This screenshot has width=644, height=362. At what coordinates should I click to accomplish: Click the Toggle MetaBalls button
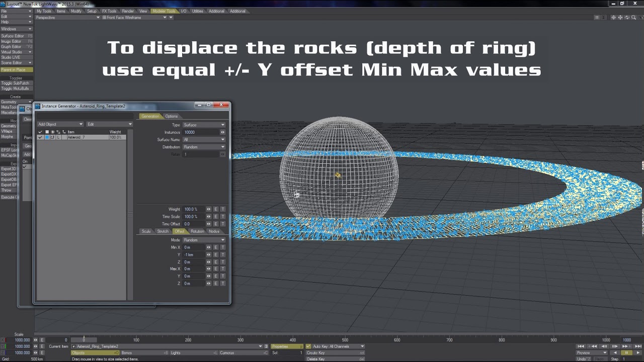coord(16,88)
